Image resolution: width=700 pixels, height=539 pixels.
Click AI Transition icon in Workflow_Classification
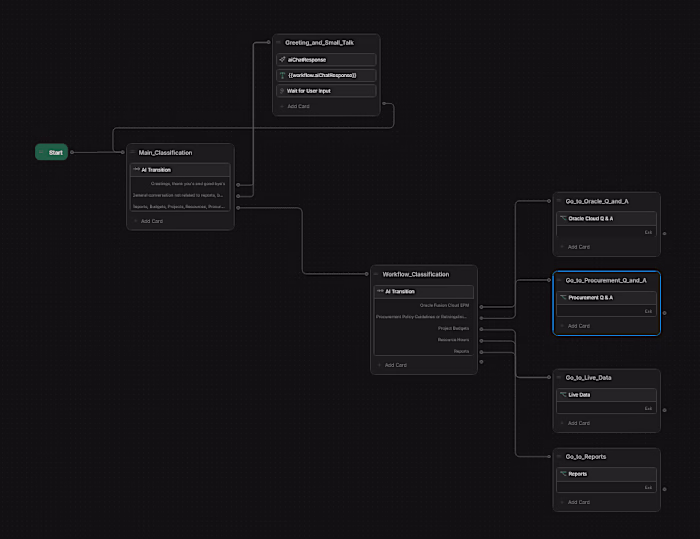point(380,291)
